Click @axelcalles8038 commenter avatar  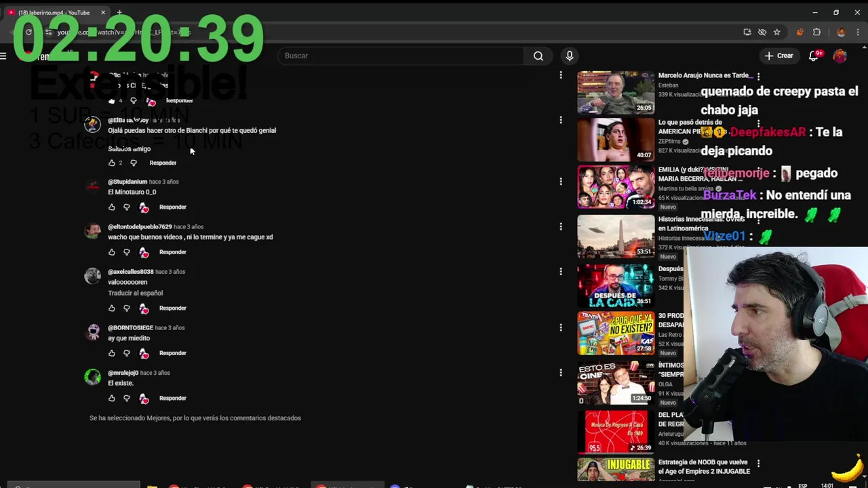click(x=92, y=276)
